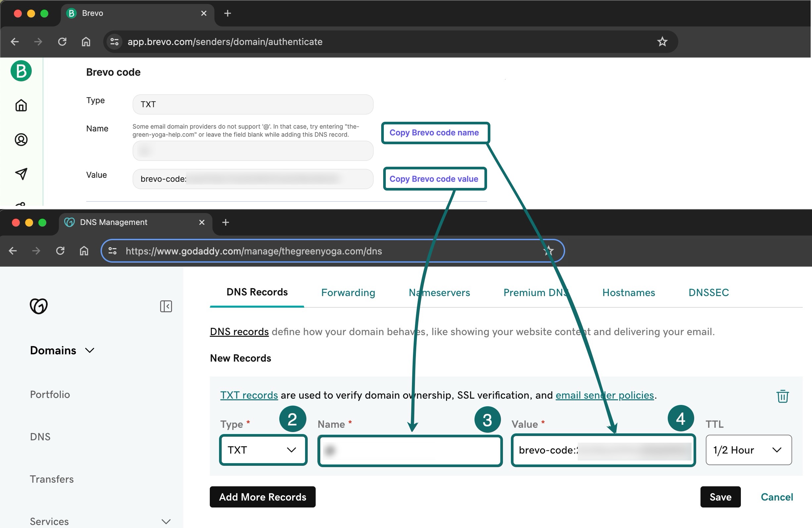Click the New Records heading
This screenshot has width=812, height=528.
(x=241, y=358)
